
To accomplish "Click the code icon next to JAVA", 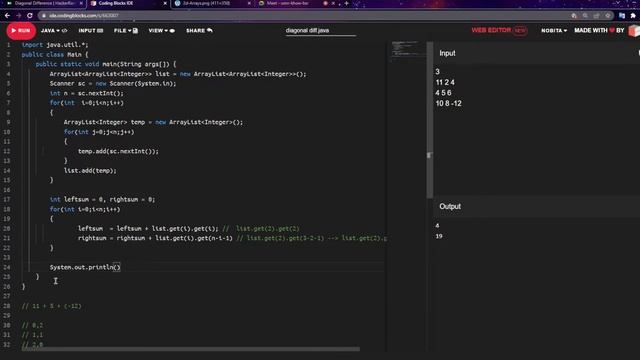I will click(64, 31).
